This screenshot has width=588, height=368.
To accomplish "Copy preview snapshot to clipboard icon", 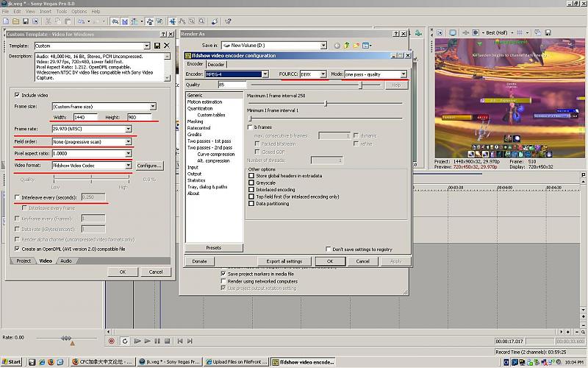I will [537, 32].
